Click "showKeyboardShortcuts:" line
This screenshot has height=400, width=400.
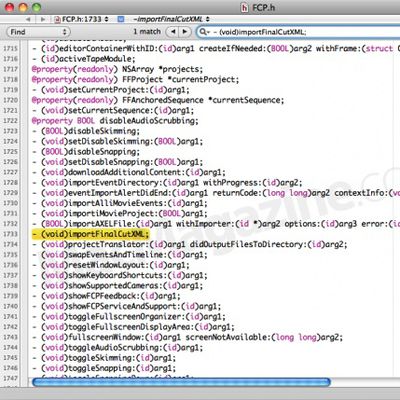coord(120,275)
